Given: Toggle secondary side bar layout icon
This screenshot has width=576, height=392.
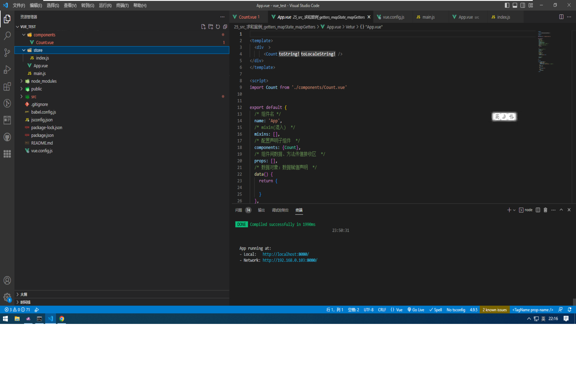Looking at the screenshot, I should point(523,5).
